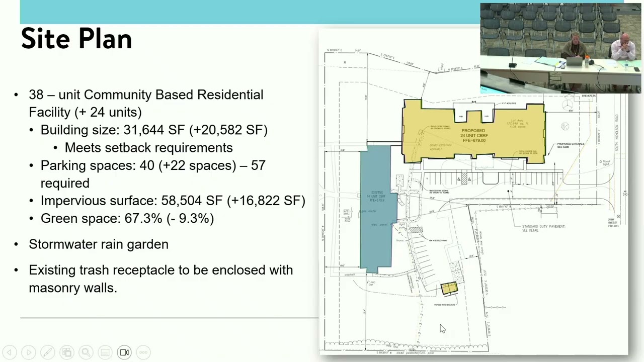Click 'Meets setback requirements' text
Screen dimensions: 644x362
coord(149,148)
